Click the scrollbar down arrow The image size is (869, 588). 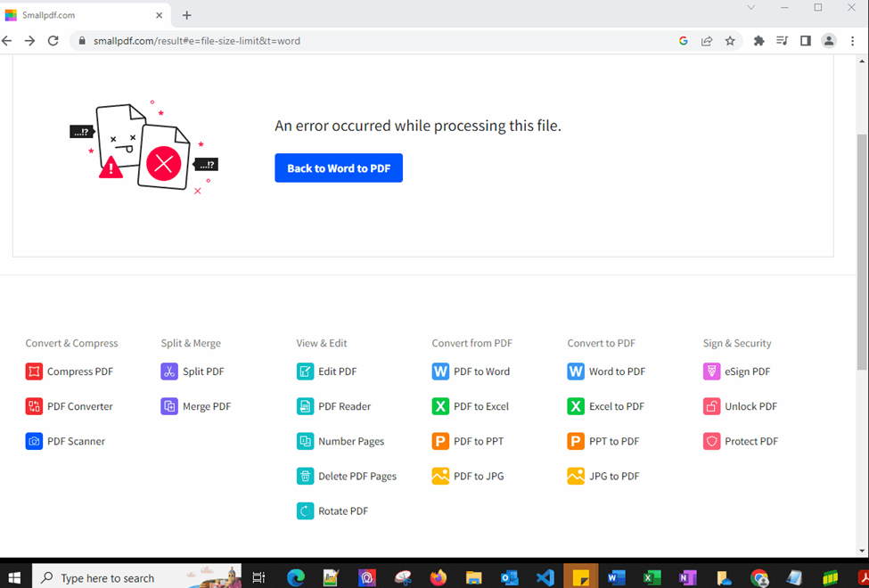coord(862,551)
